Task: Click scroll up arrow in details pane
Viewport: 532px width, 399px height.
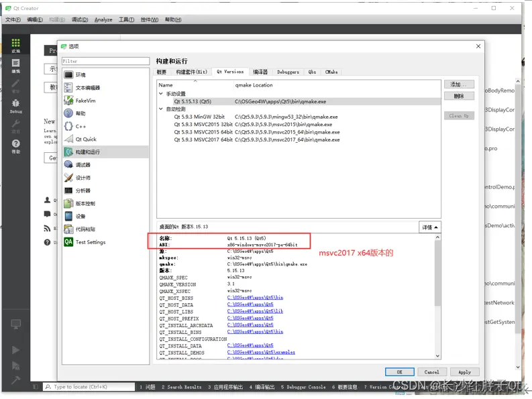Action: (437, 237)
